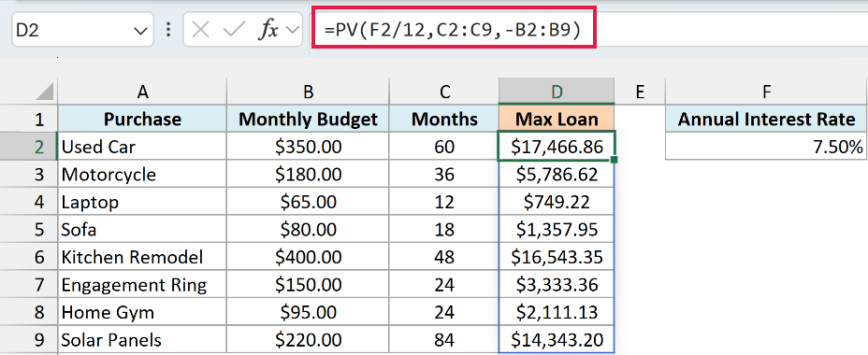Viewport: 868px width, 355px height.
Task: Expand the formula bar options chevron
Action: tap(293, 30)
